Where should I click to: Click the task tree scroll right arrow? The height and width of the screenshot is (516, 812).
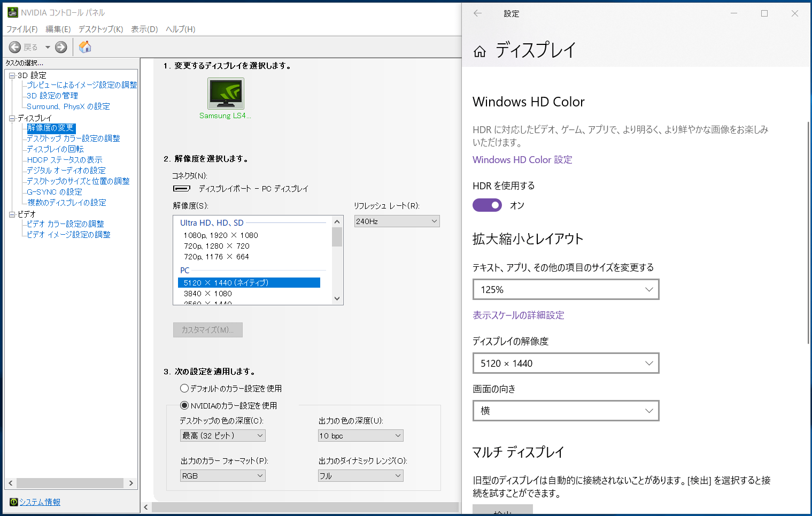(131, 483)
